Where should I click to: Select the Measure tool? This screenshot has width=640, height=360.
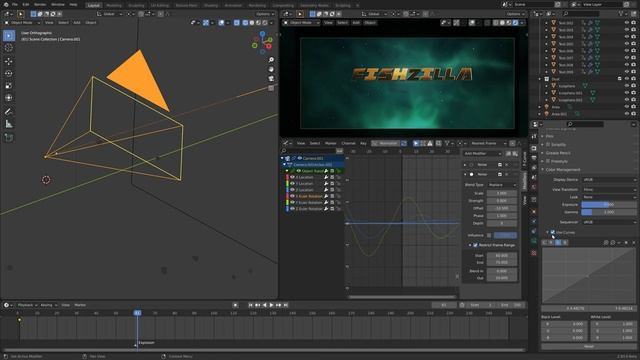pos(9,124)
